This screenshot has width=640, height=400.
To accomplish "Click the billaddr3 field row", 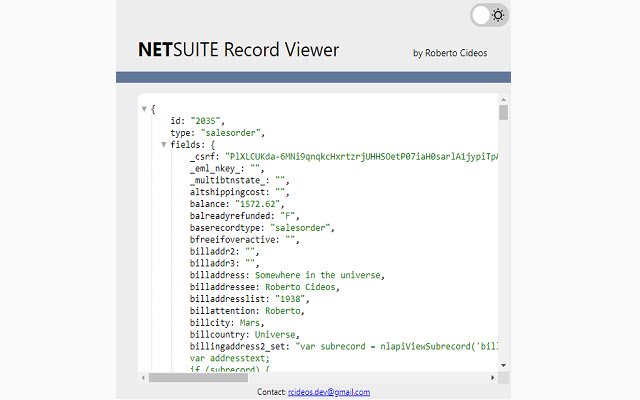I will tap(224, 263).
